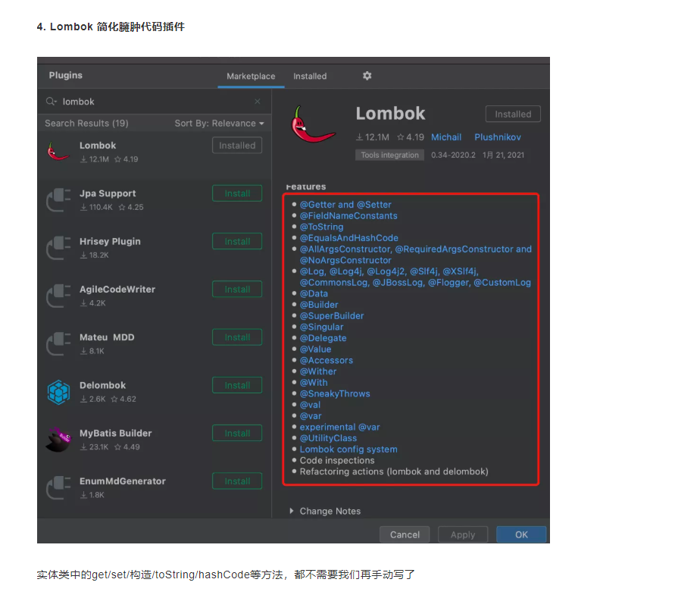Open the @SuperBuilder link
The width and height of the screenshot is (700, 598).
tap(332, 316)
